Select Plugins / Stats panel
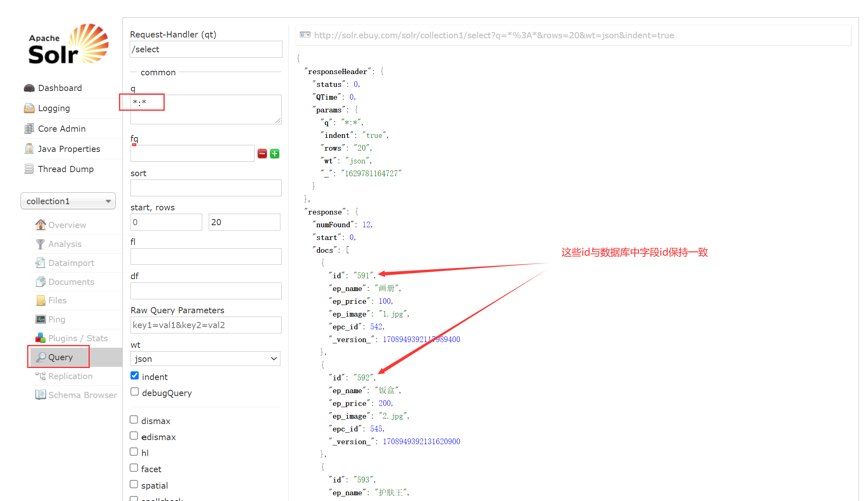This screenshot has width=868, height=501. pyautogui.click(x=77, y=338)
